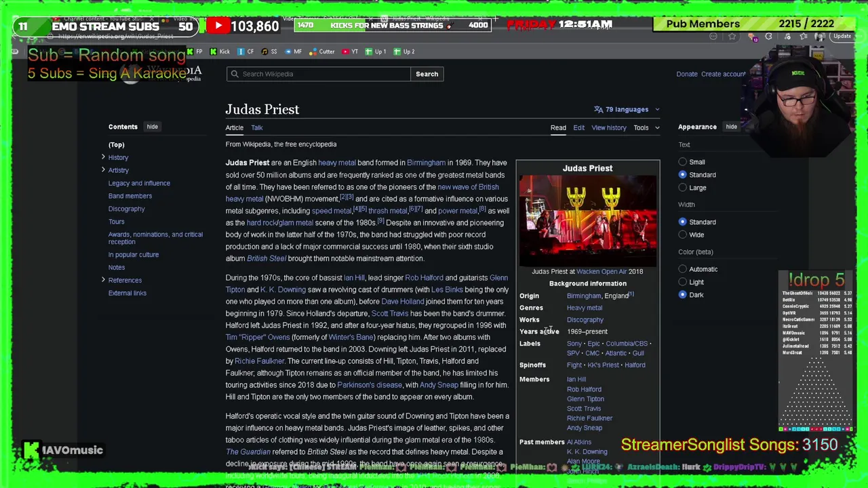868x488 pixels.
Task: Click Glenn Tipton in members list
Action: coord(585,399)
